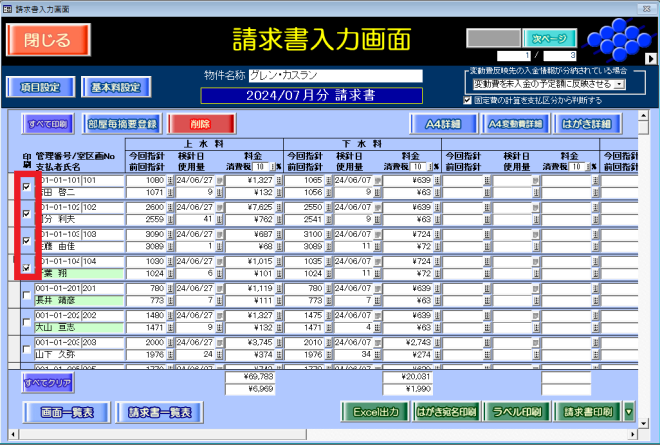660x445 pixels.
Task: Click the Excel出力 export button
Action: click(374, 411)
